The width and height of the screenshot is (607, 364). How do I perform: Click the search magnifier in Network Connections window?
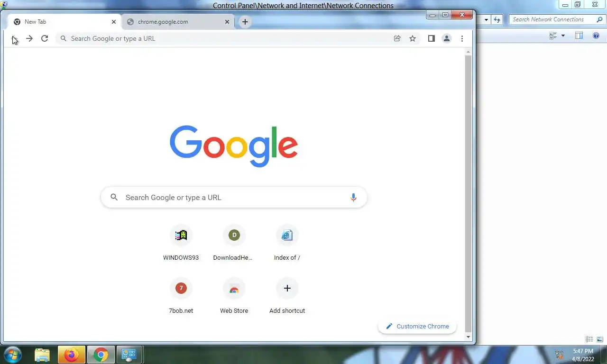tap(599, 19)
